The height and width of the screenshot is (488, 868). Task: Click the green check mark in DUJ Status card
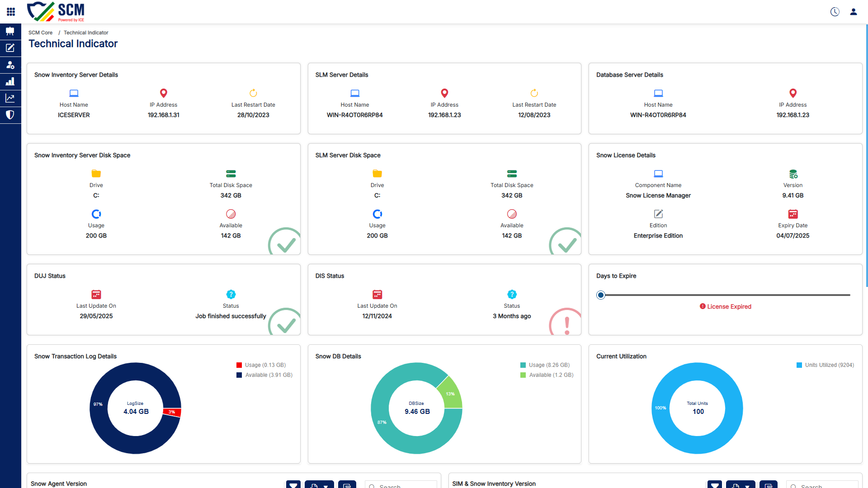pyautogui.click(x=284, y=322)
